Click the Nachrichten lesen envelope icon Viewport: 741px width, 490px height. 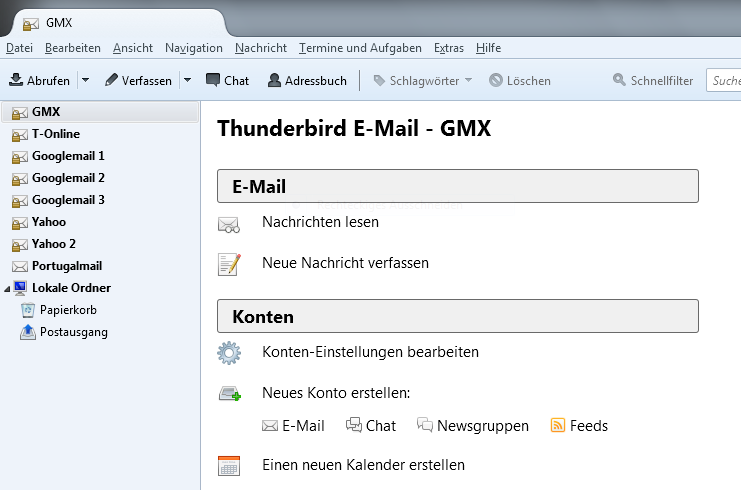click(x=229, y=225)
